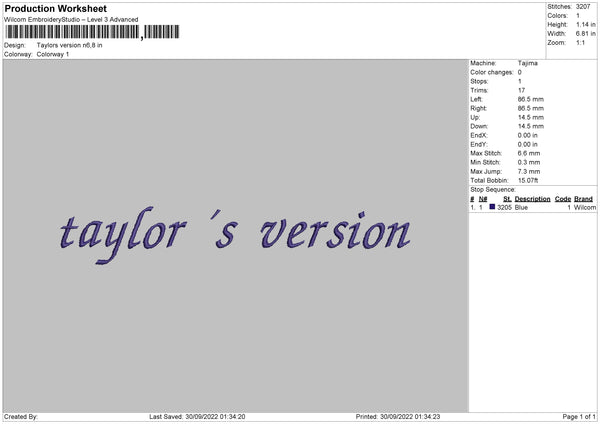Click the Stitches value 3207
The image size is (600, 424).
[583, 7]
